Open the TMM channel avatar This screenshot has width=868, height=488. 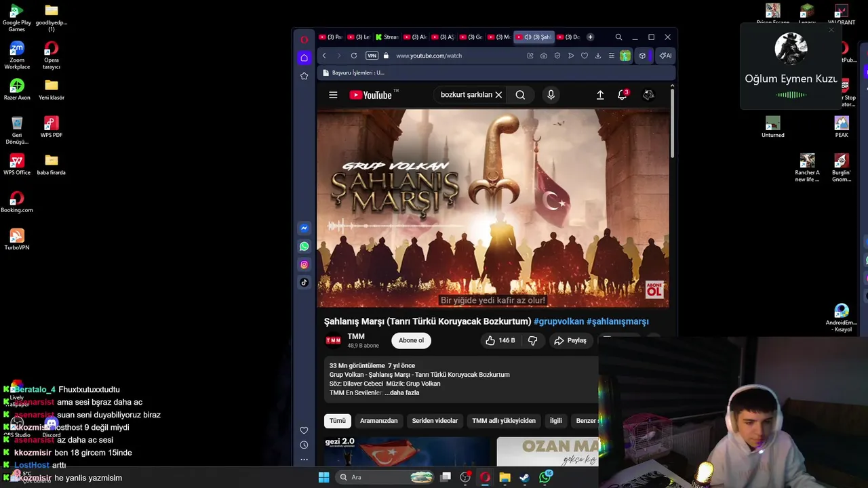(x=333, y=340)
